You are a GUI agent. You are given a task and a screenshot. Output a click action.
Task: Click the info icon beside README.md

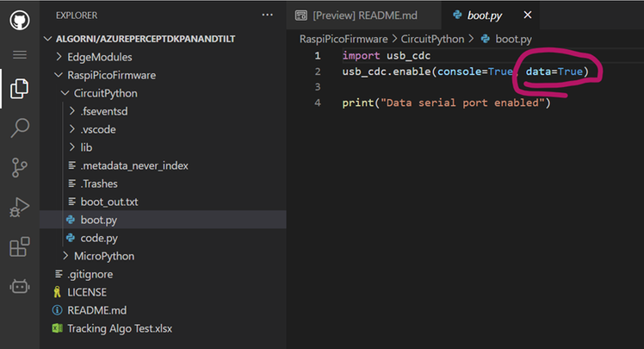coord(57,310)
